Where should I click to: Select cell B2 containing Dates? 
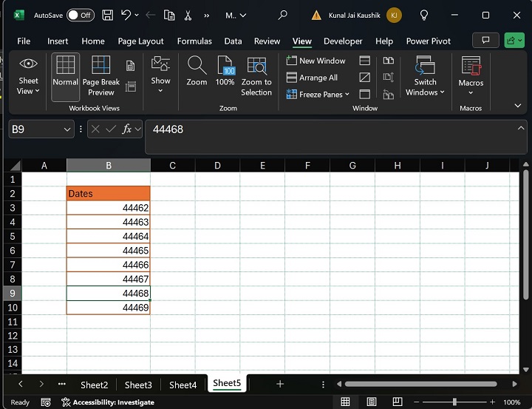tap(108, 194)
